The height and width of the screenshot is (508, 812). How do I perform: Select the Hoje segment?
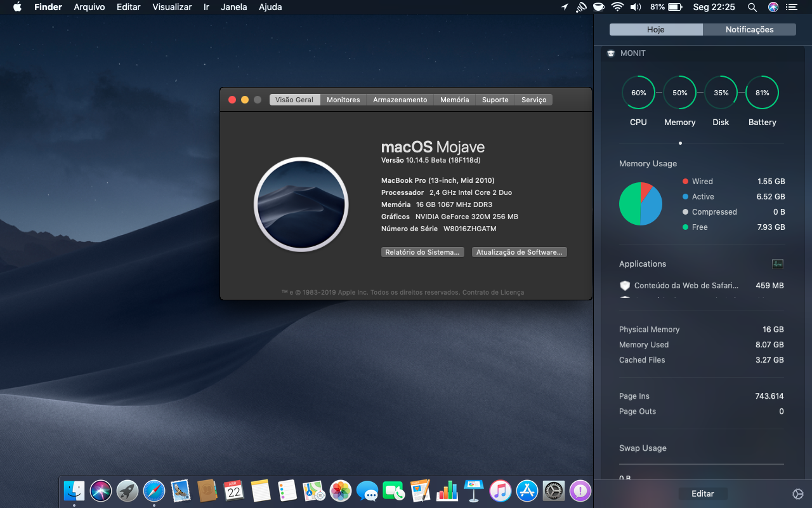656,30
